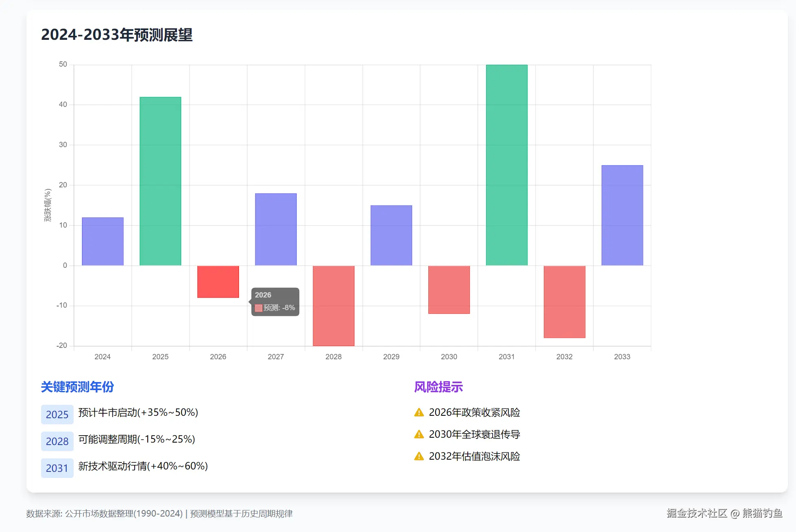Click the warning icon beside 2030年全球衰退传导
This screenshot has height=532, width=796.
coord(418,434)
